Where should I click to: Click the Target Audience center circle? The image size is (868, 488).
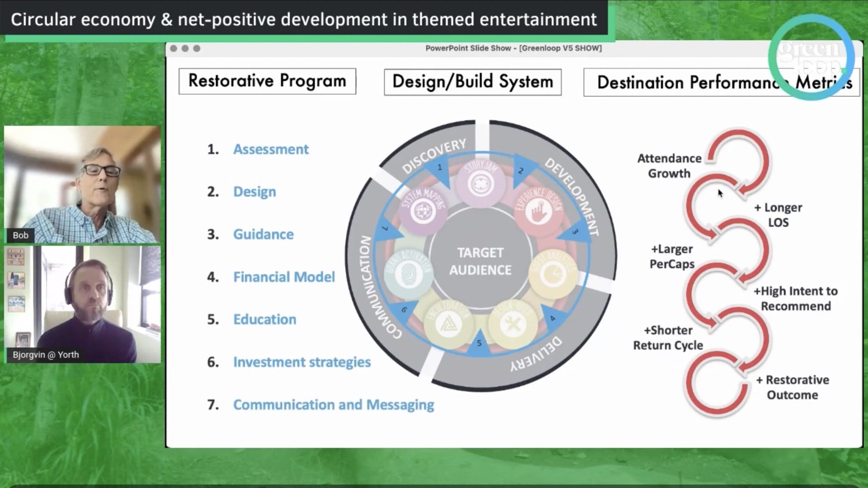(x=480, y=261)
